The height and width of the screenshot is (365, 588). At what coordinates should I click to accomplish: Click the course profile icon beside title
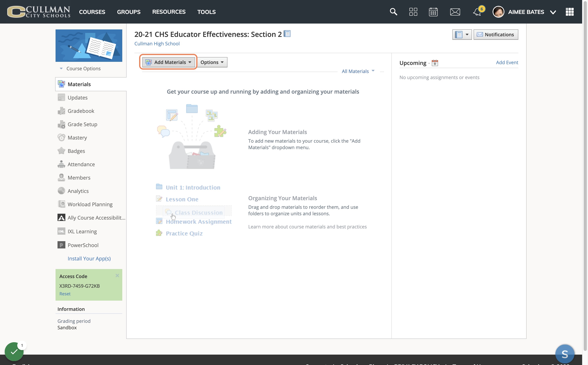click(x=287, y=34)
